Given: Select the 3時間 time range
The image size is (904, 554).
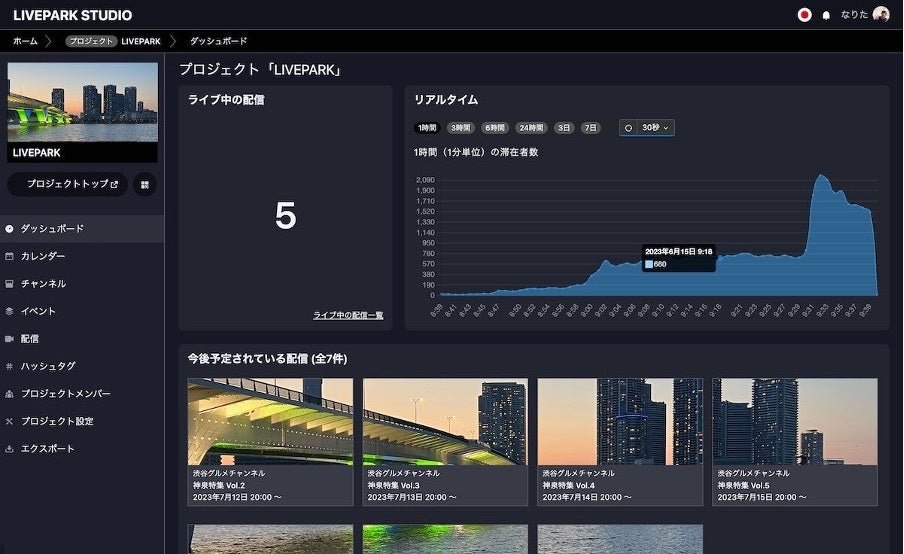Looking at the screenshot, I should pyautogui.click(x=461, y=128).
